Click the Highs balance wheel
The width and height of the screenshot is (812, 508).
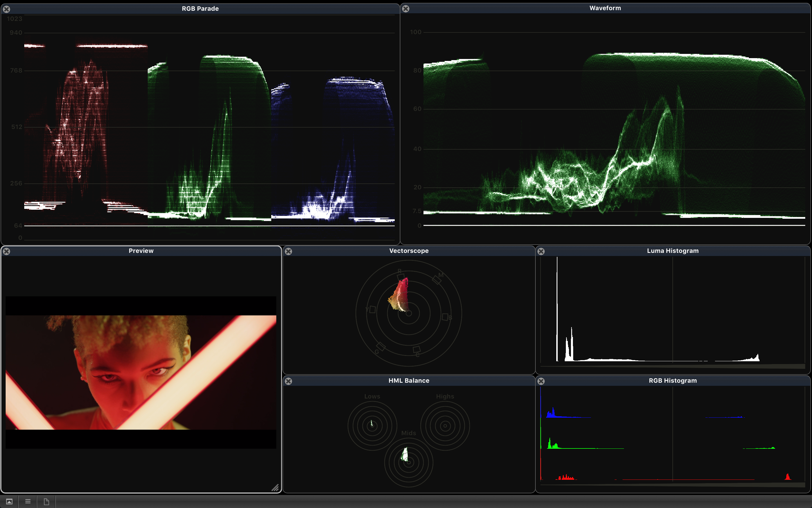click(445, 426)
